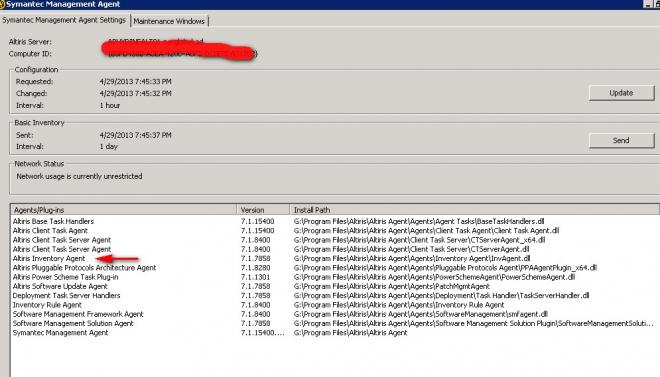Click the CTServerAgent.dll path without x64
Image resolution: width=660 pixels, height=377 pixels.
[x=411, y=249]
